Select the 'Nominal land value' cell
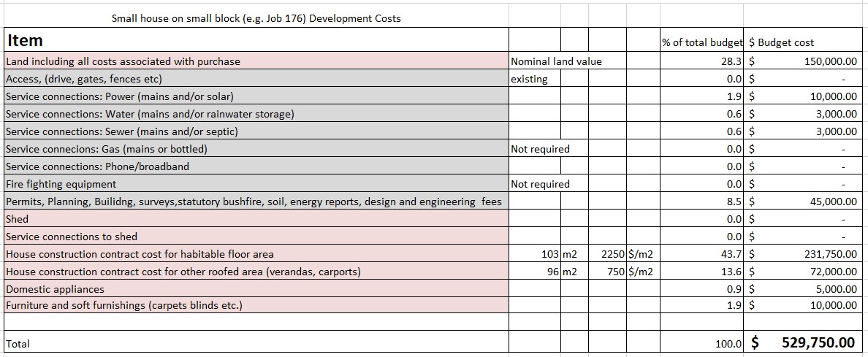Screen dimensions: 868x357 pyautogui.click(x=556, y=61)
